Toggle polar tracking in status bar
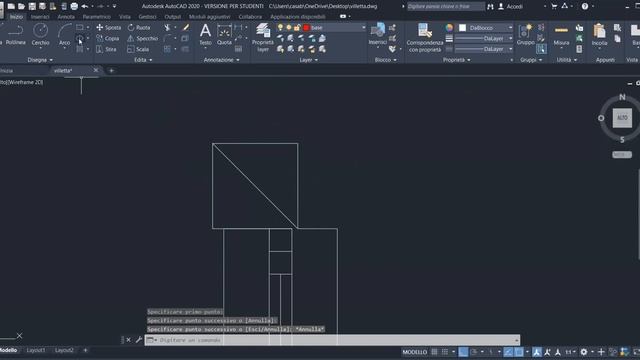Screen dimensions: 640x360 click(x=474, y=352)
